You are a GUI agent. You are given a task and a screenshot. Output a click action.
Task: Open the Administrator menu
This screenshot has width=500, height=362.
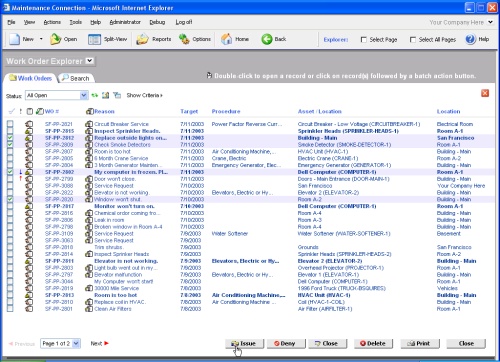[125, 22]
